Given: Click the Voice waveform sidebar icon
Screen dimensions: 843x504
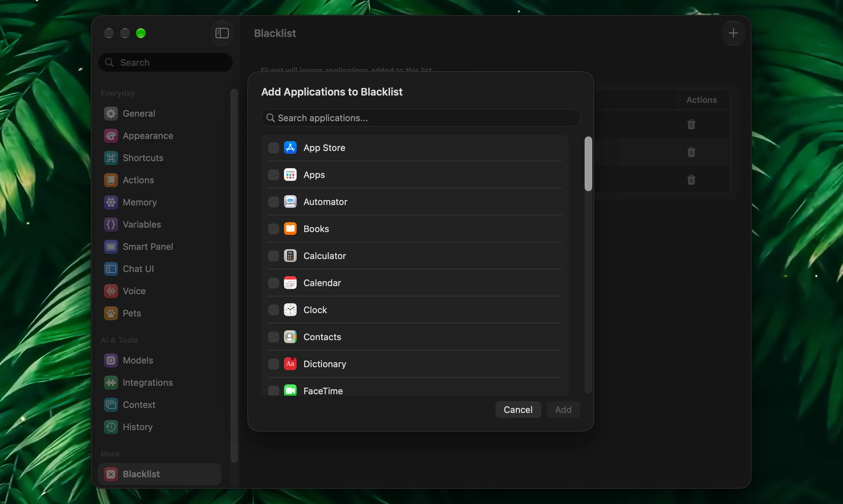Looking at the screenshot, I should [x=111, y=291].
